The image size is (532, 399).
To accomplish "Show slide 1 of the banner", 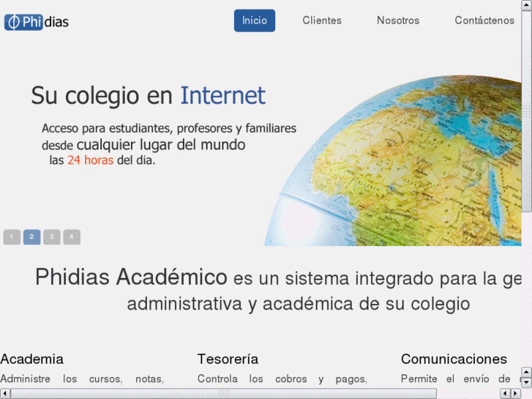I will 12,237.
